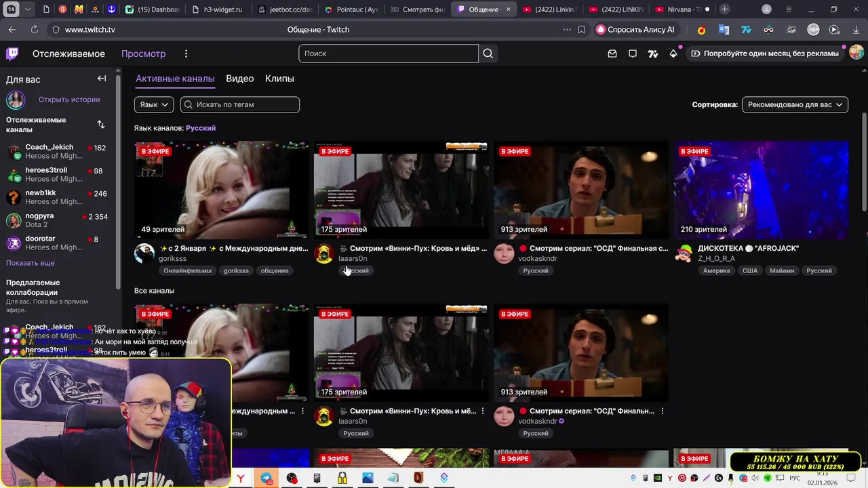Click the magnifier search button
The width and height of the screenshot is (868, 488).
488,54
